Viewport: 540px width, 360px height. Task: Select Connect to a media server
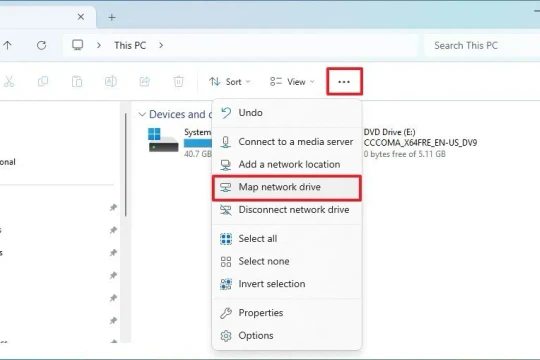click(x=287, y=142)
